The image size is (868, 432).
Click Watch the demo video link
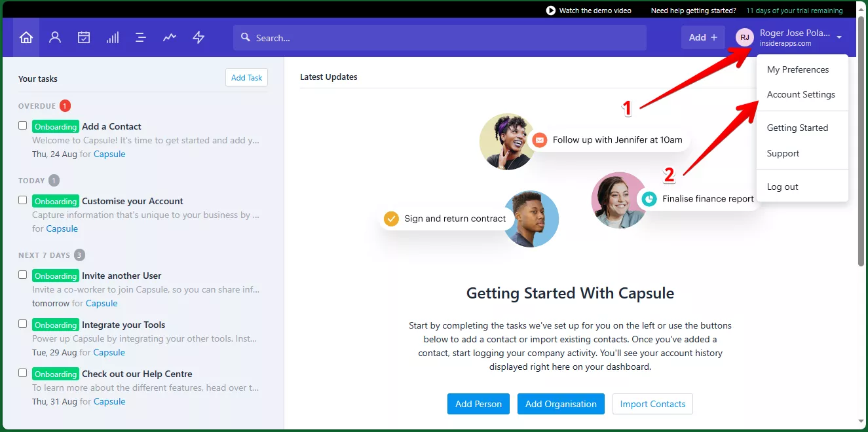[x=595, y=10]
